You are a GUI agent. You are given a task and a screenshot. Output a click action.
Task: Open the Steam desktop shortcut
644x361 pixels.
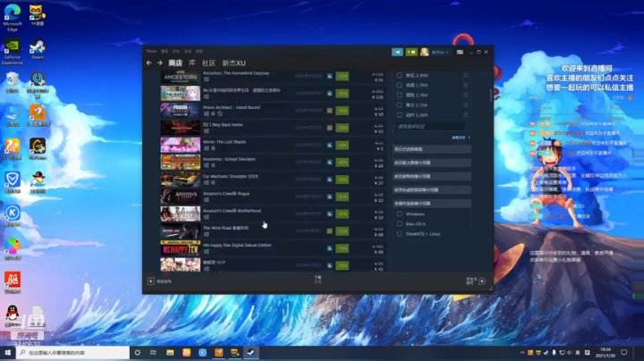click(x=38, y=50)
